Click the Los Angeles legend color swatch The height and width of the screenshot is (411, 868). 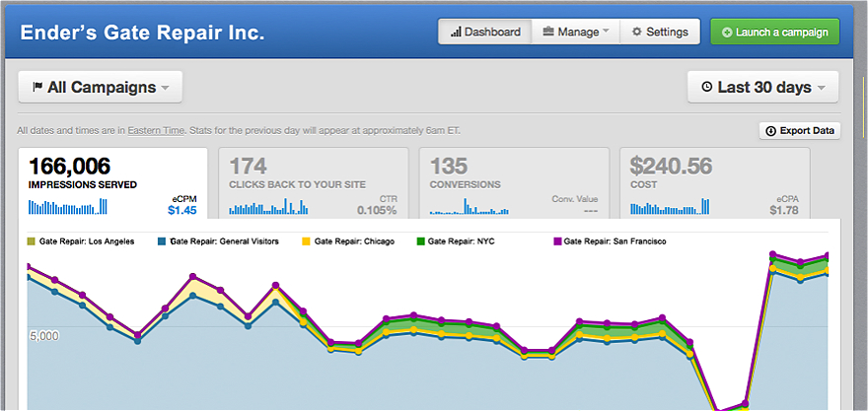coord(31,241)
